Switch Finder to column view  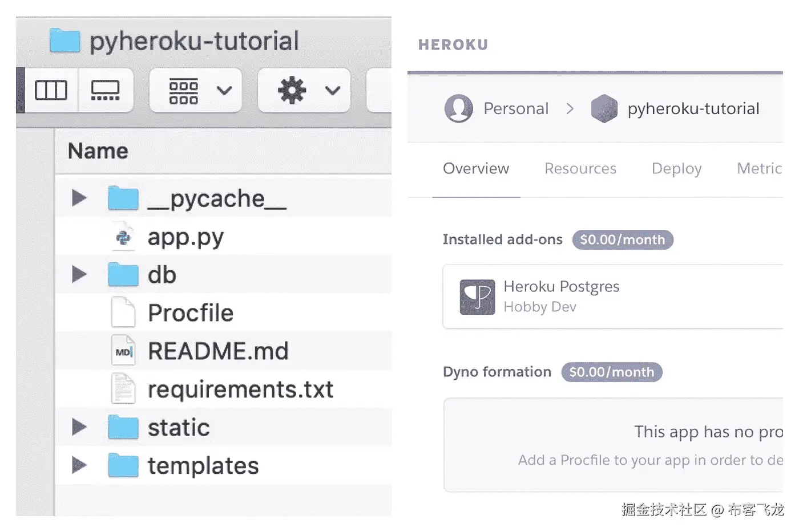(51, 90)
